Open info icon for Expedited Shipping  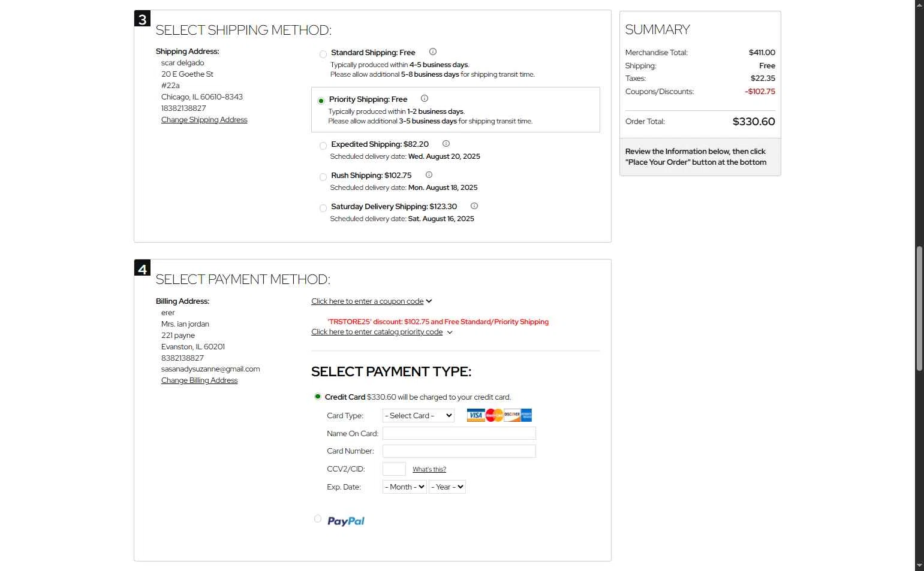pyautogui.click(x=446, y=144)
